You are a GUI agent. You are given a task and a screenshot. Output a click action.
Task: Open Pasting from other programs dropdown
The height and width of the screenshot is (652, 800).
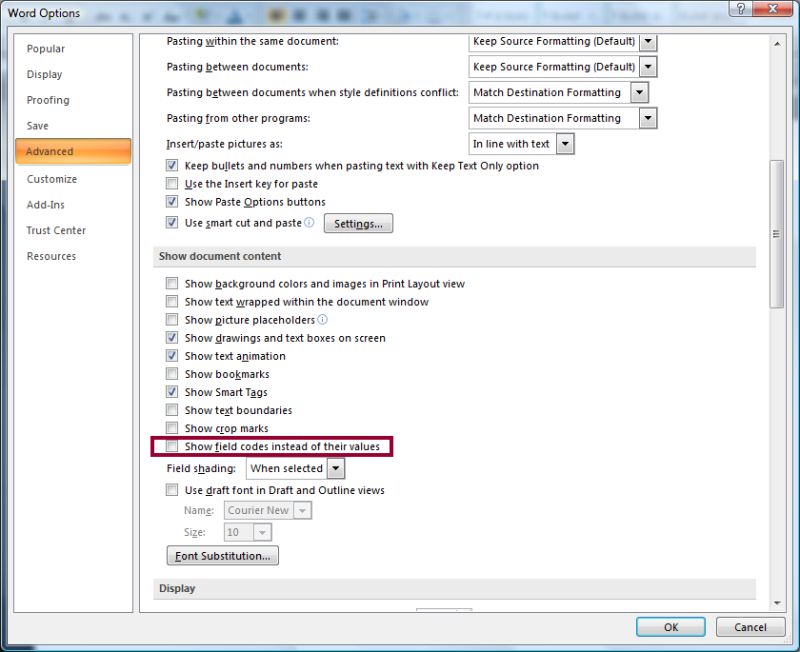click(x=648, y=118)
